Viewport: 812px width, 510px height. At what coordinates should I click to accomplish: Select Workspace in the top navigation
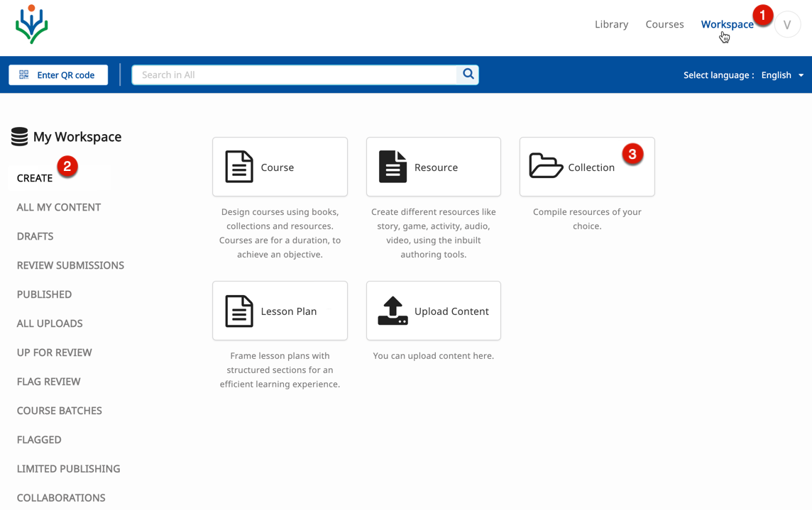[x=727, y=24]
